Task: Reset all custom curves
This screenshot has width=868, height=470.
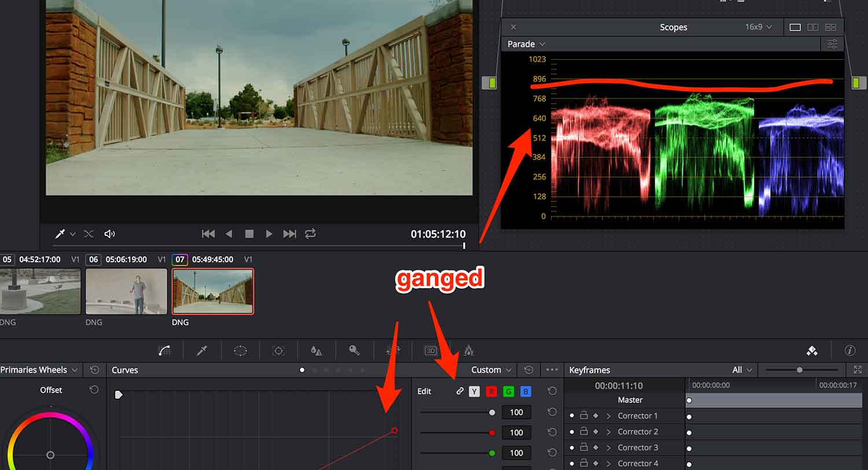Action: click(x=528, y=370)
